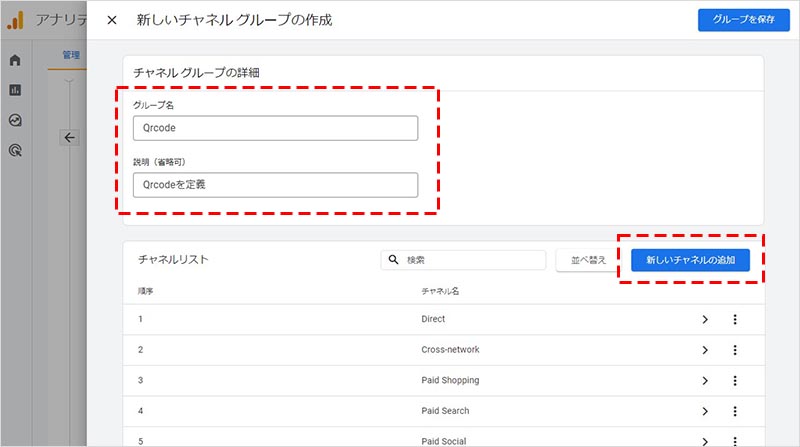
Task: Click the channel list 検索 search box
Action: coord(472,260)
